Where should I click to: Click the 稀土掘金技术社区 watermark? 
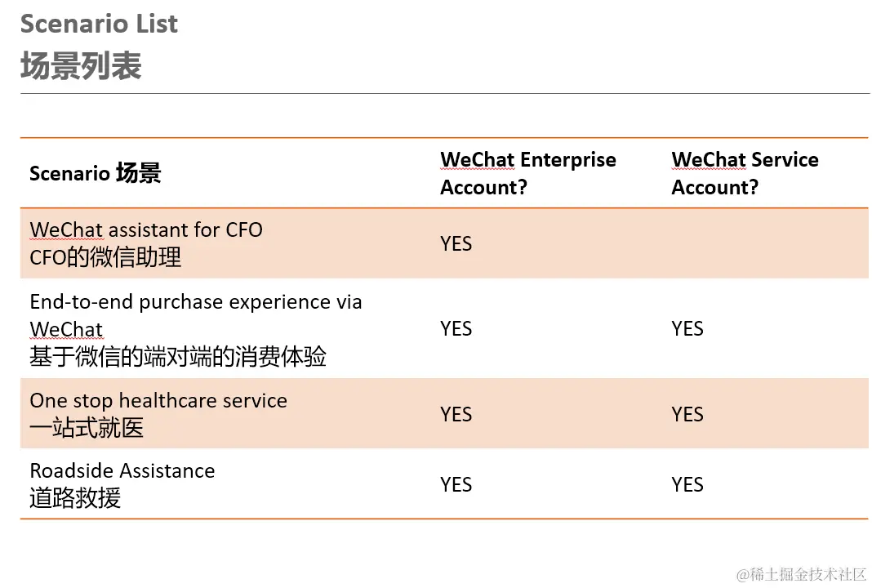coord(801,574)
